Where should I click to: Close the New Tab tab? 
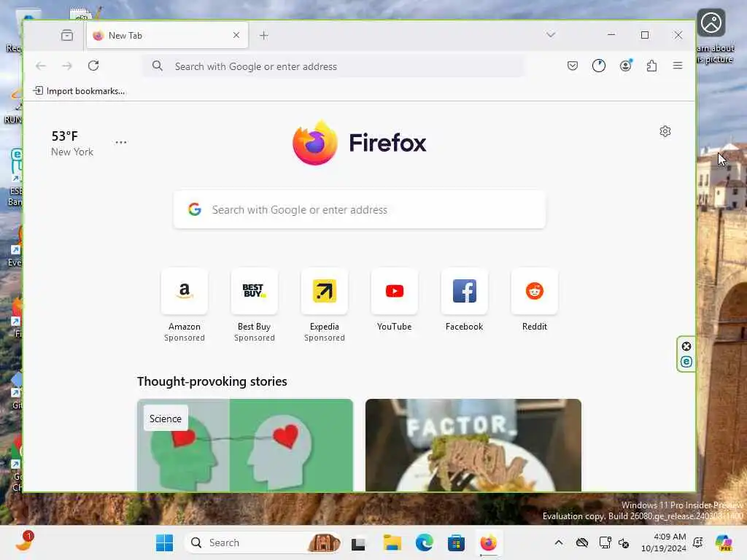coord(236,35)
